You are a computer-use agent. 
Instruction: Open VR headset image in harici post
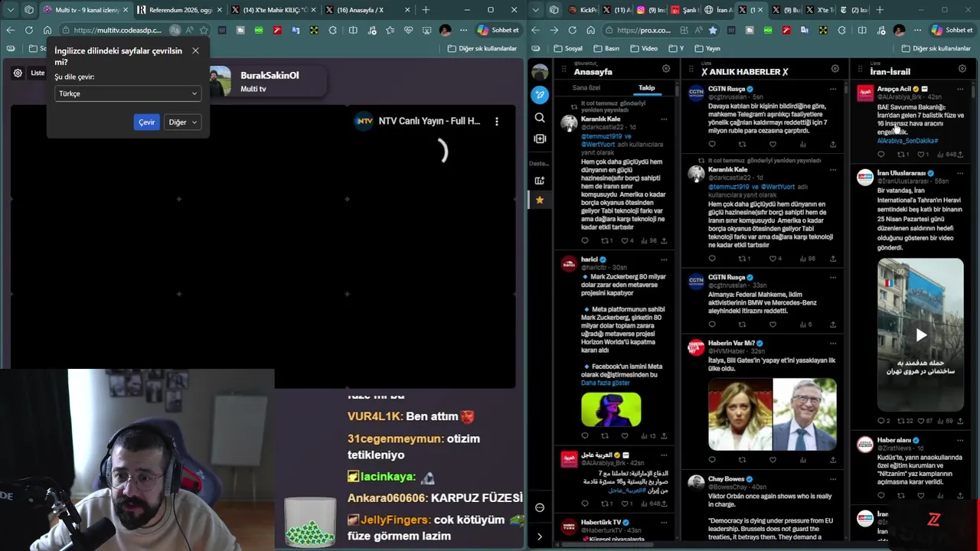(611, 409)
